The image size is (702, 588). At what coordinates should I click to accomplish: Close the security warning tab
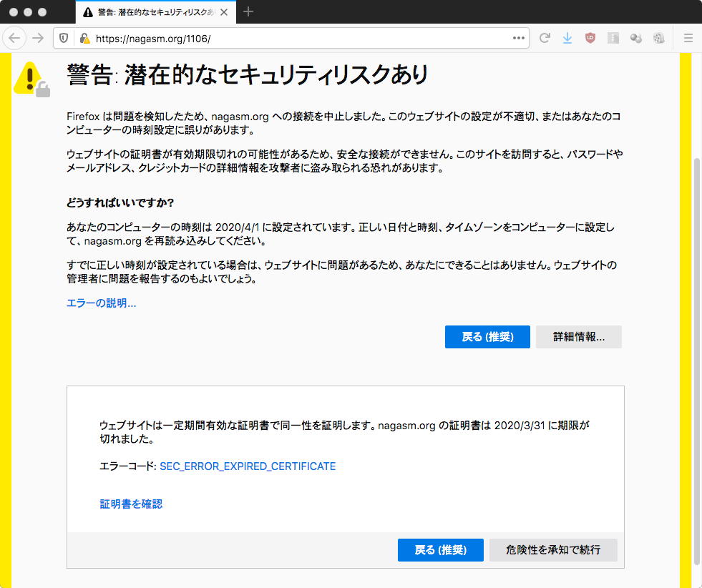pos(224,12)
